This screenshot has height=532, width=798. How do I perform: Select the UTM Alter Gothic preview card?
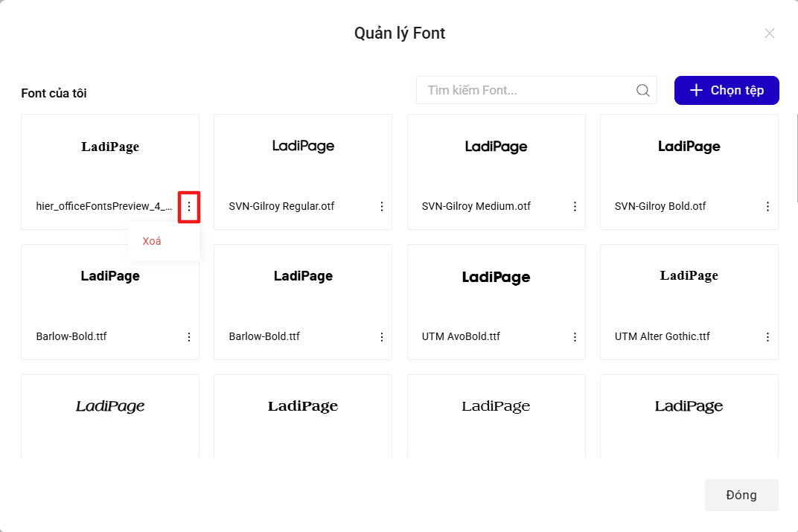689,302
